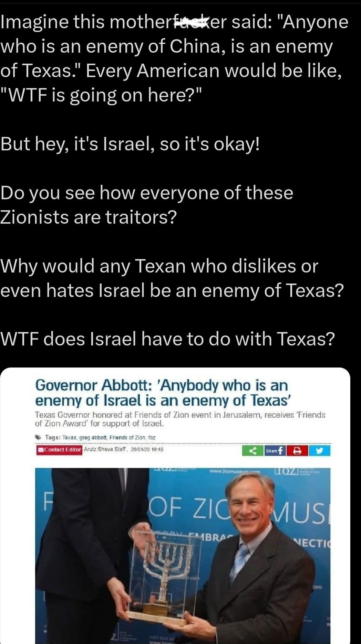Open the menorah award photo
The width and height of the screenshot is (361, 644).
[x=183, y=556]
